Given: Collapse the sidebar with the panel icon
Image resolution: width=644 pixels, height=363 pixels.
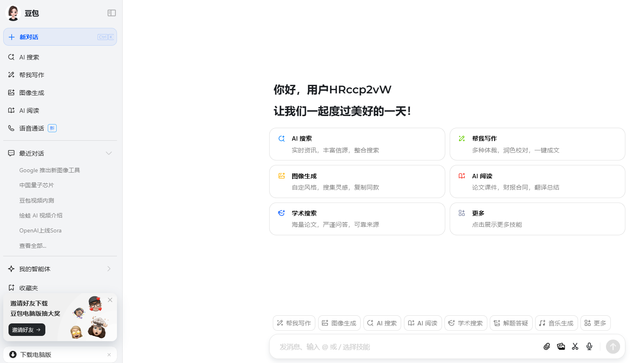Looking at the screenshot, I should point(112,13).
